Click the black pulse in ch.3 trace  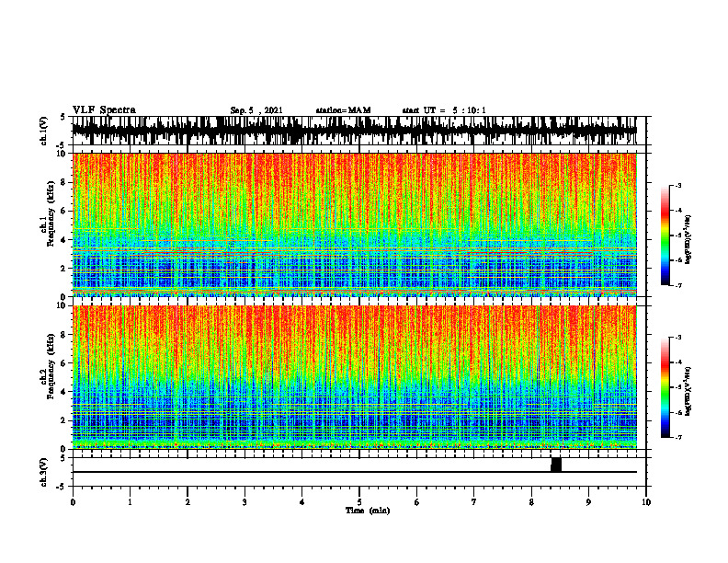click(x=556, y=465)
